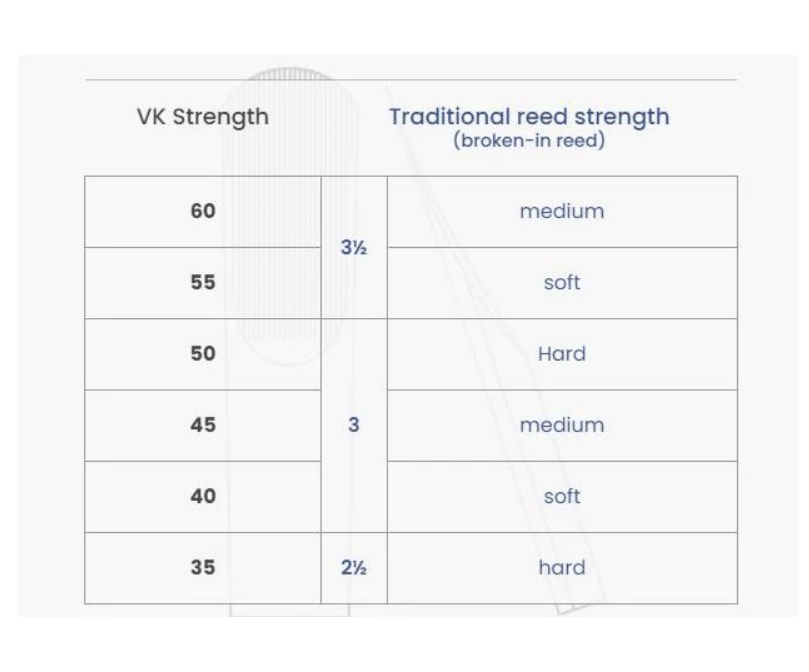Select the VK strength 40 cell
This screenshot has height=672, width=809.
[x=203, y=496]
